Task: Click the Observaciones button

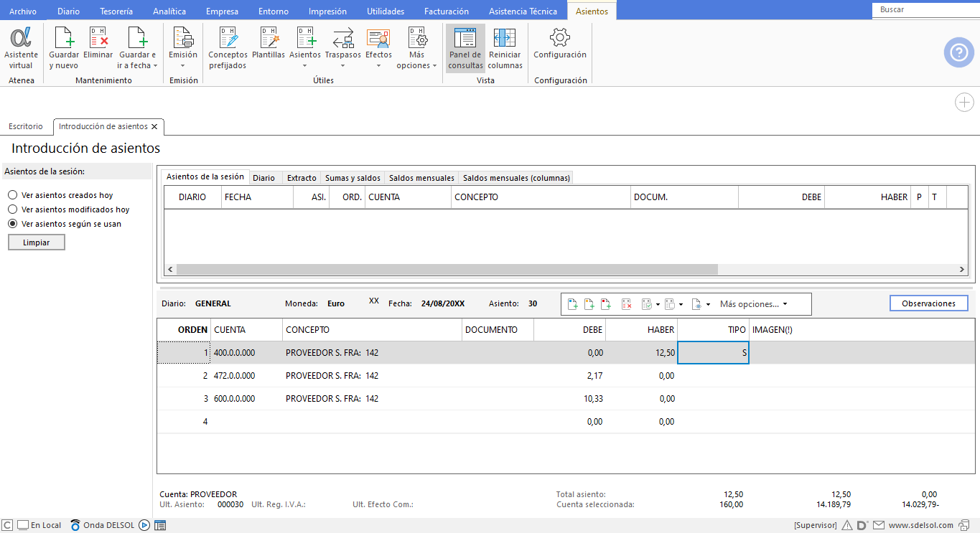Action: (929, 303)
